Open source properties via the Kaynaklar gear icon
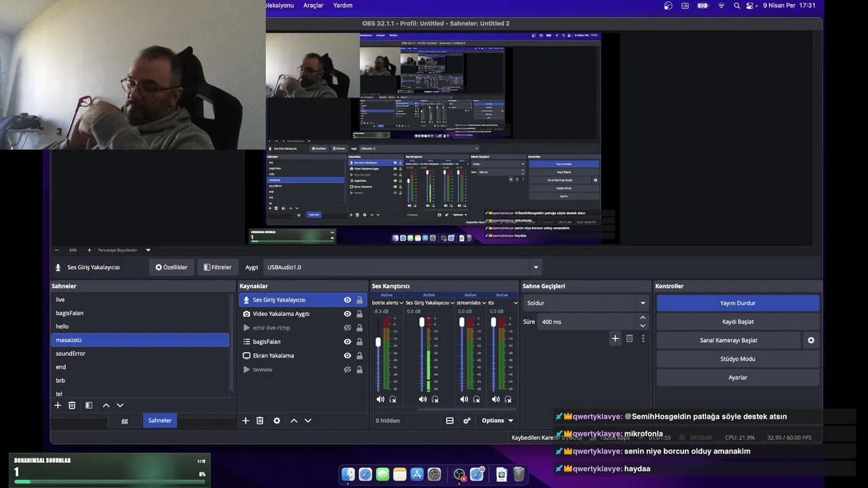Image resolution: width=868 pixels, height=488 pixels. 277,421
